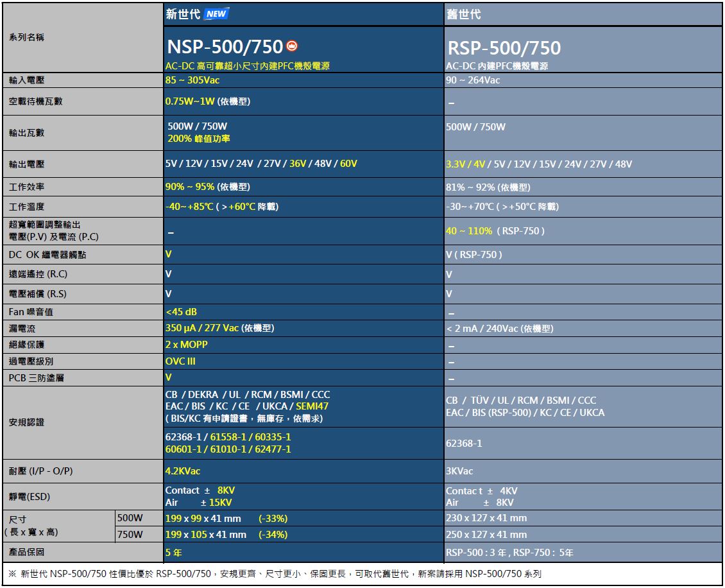Select the 250 x 127 x 41 mm dimension
The height and width of the screenshot is (588, 725).
(x=486, y=535)
